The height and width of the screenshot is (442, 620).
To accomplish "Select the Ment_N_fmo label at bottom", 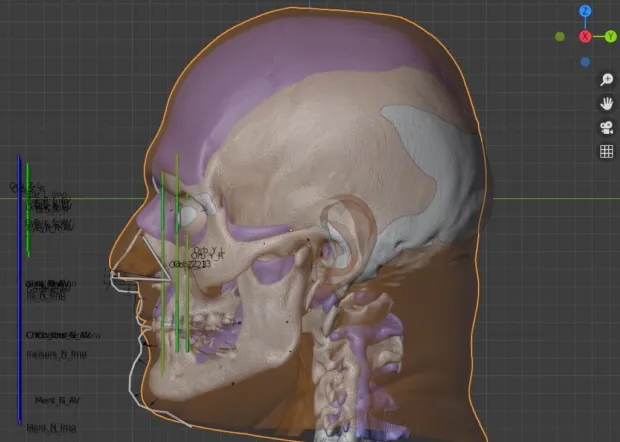I will pos(52,428).
